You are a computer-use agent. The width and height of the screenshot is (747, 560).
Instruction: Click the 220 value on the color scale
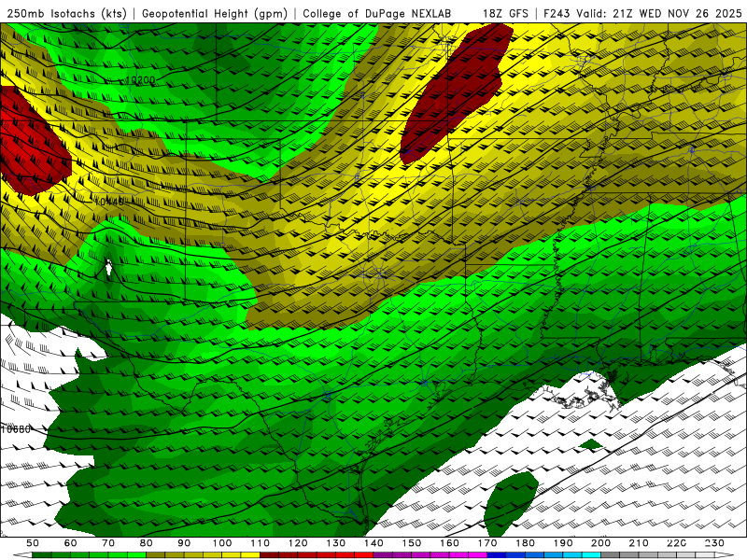point(676,543)
